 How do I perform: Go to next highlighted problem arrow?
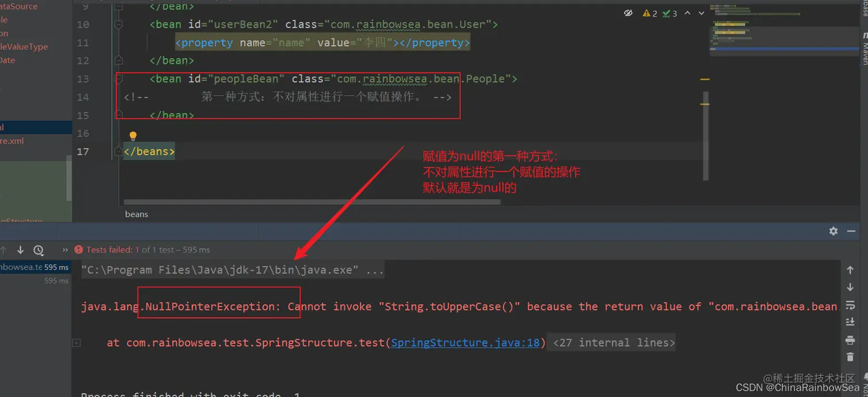(x=702, y=13)
